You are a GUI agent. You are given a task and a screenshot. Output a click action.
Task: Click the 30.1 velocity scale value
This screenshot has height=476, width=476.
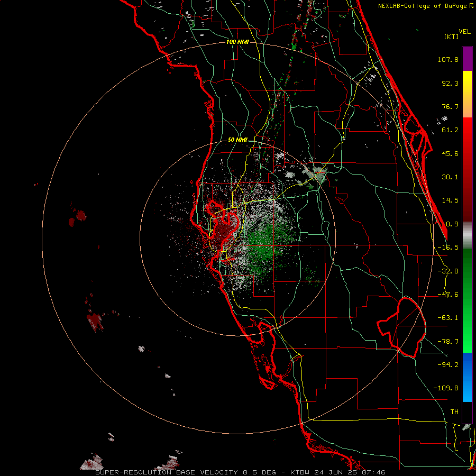(450, 177)
